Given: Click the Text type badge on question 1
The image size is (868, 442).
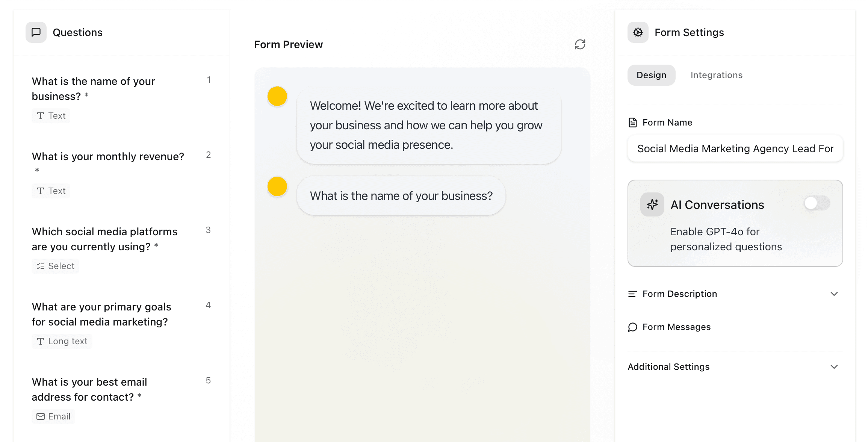Looking at the screenshot, I should pos(51,116).
